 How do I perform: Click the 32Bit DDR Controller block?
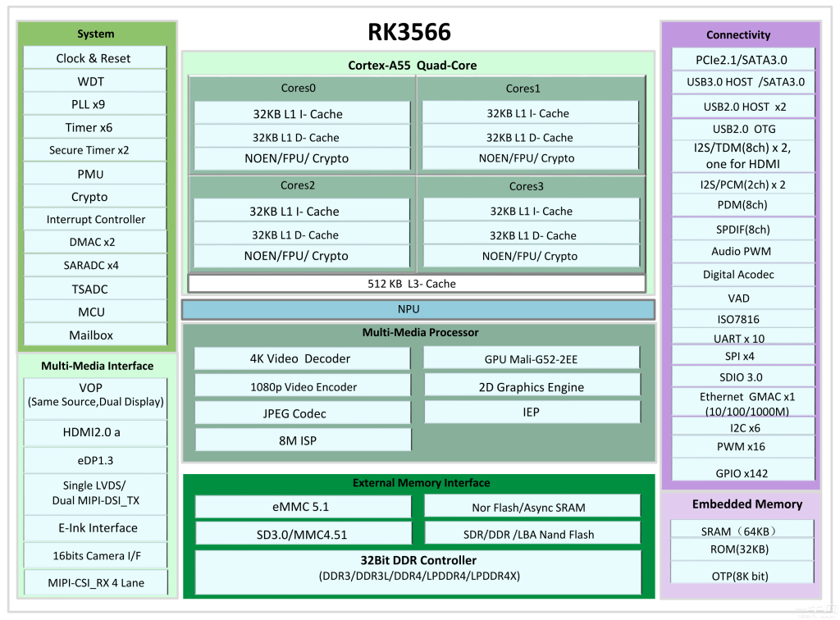pyautogui.click(x=418, y=572)
